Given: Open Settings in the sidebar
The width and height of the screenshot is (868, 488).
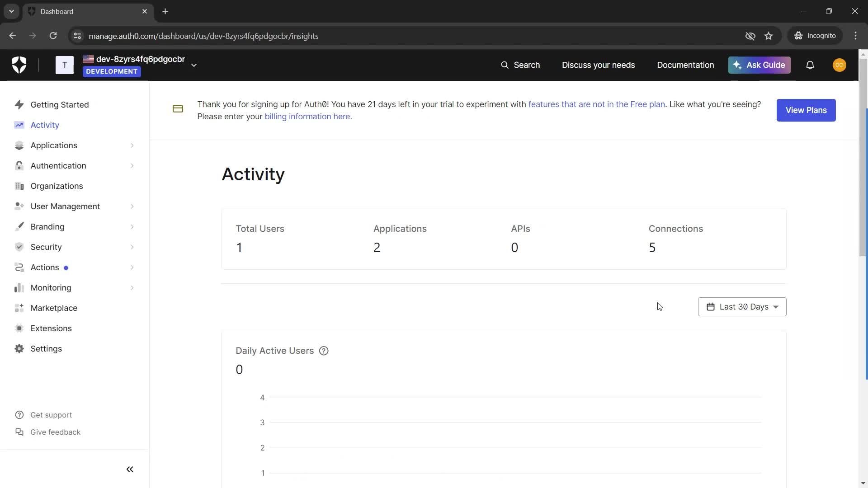Looking at the screenshot, I should [46, 348].
